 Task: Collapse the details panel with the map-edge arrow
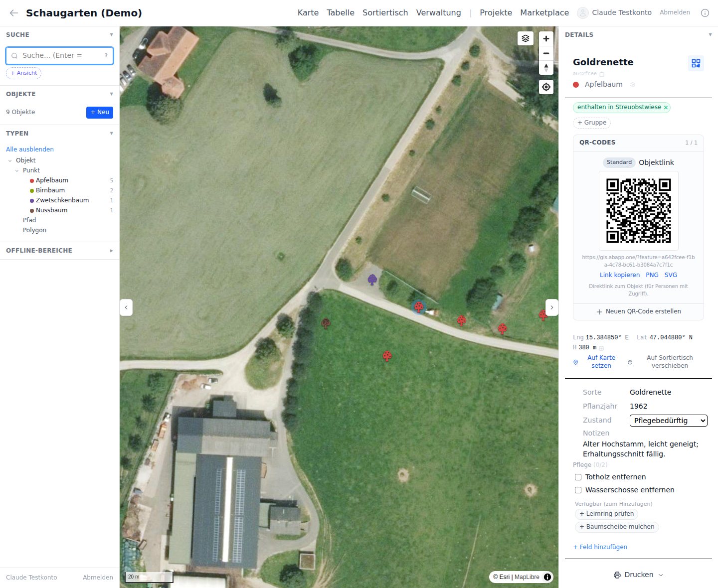pyautogui.click(x=552, y=307)
